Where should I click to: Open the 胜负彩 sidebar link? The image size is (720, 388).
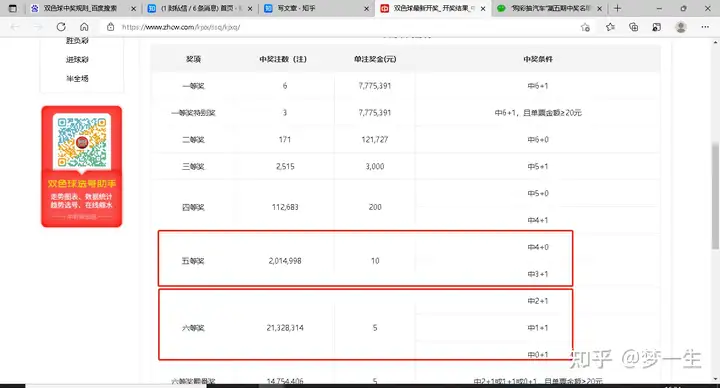77,41
